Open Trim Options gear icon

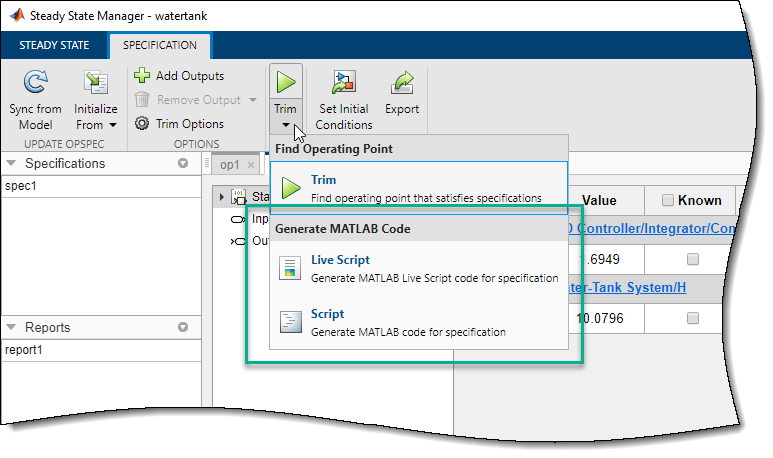(142, 124)
